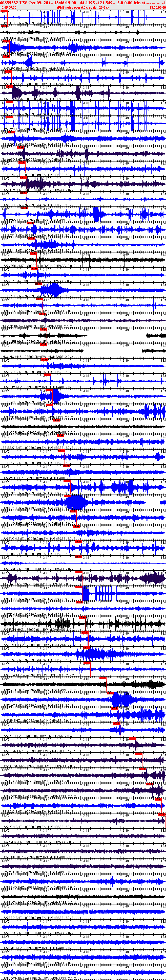Click red pick marker beneath PB B022 EHZ label

tap(162, 814)
